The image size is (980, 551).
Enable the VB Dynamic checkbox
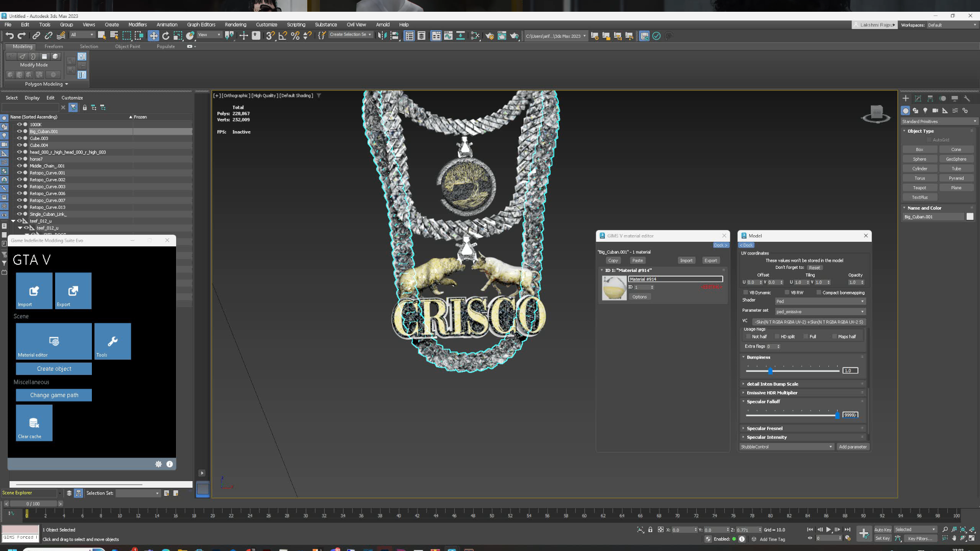pos(746,293)
